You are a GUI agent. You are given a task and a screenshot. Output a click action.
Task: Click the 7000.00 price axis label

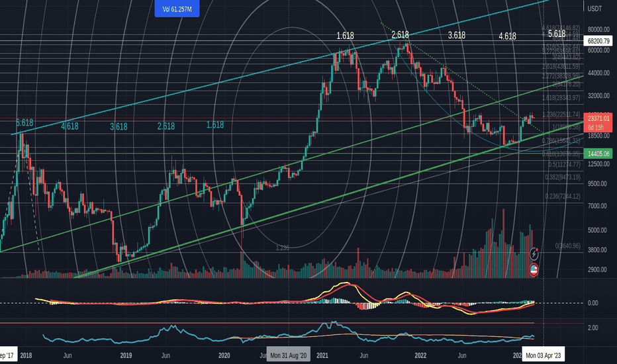click(x=598, y=206)
